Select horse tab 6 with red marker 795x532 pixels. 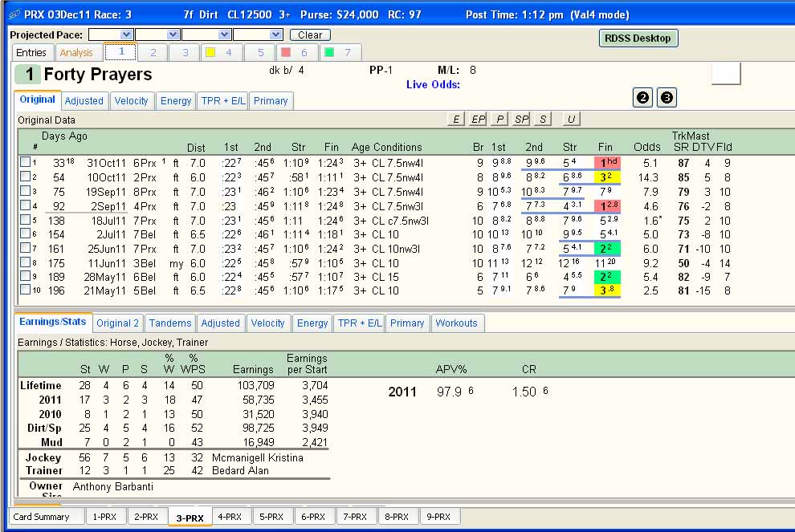pos(297,53)
